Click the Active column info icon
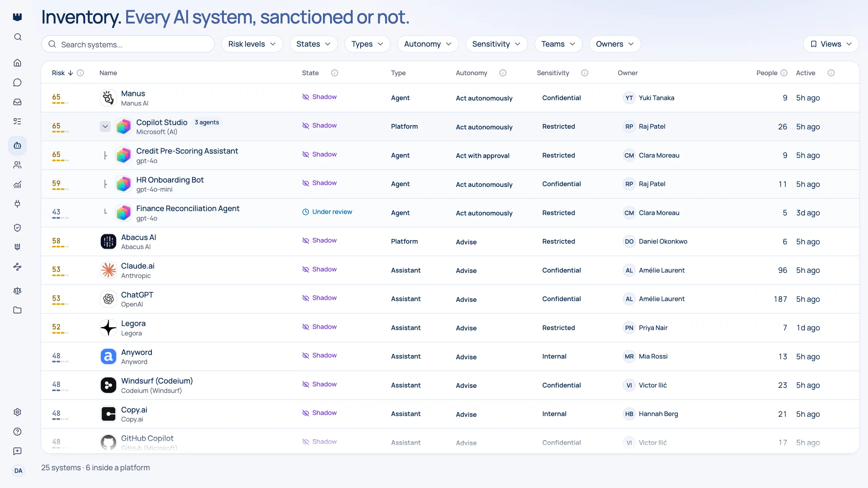868x488 pixels. tap(831, 73)
